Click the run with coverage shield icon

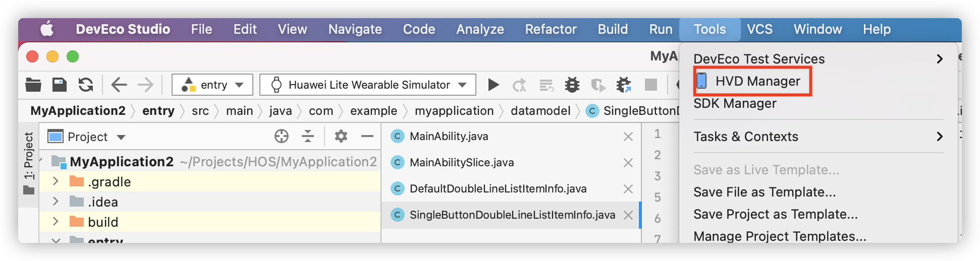pyautogui.click(x=598, y=85)
